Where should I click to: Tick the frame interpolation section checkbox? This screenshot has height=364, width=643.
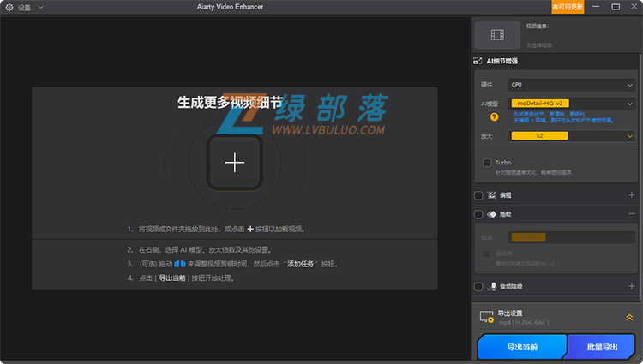[478, 214]
